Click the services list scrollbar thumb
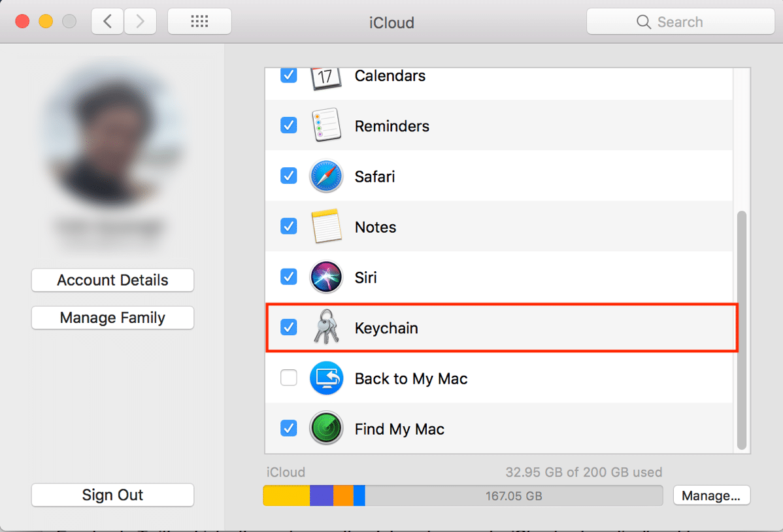The image size is (783, 532). (x=742, y=330)
